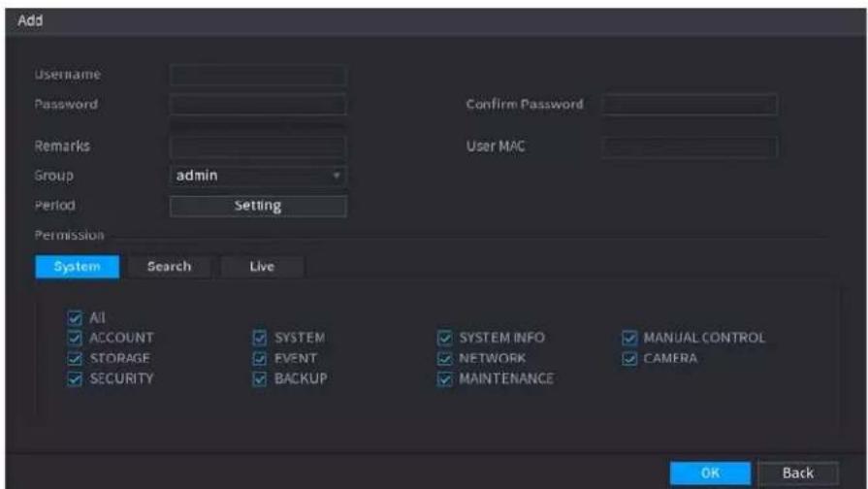Click the Remarks input field
Image resolution: width=868 pixels, height=489 pixels.
tap(258, 147)
